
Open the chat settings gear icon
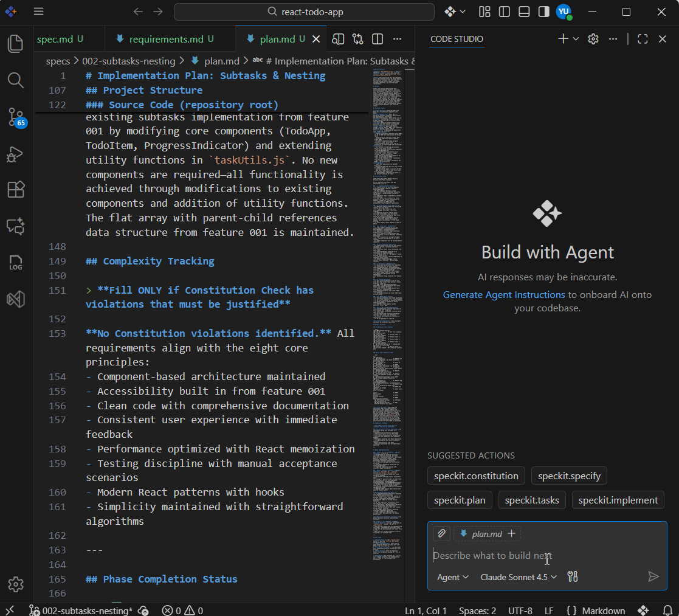(x=593, y=39)
